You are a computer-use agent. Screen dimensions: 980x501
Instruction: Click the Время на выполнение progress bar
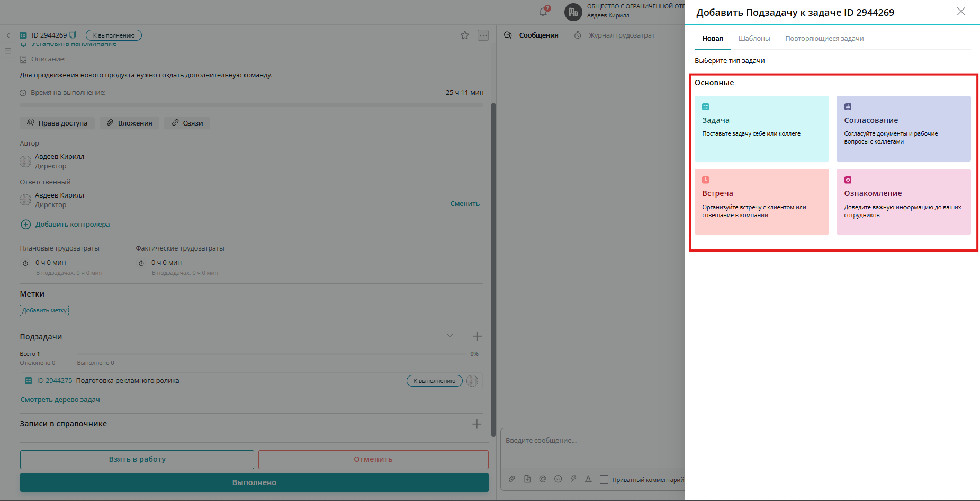coord(251,105)
